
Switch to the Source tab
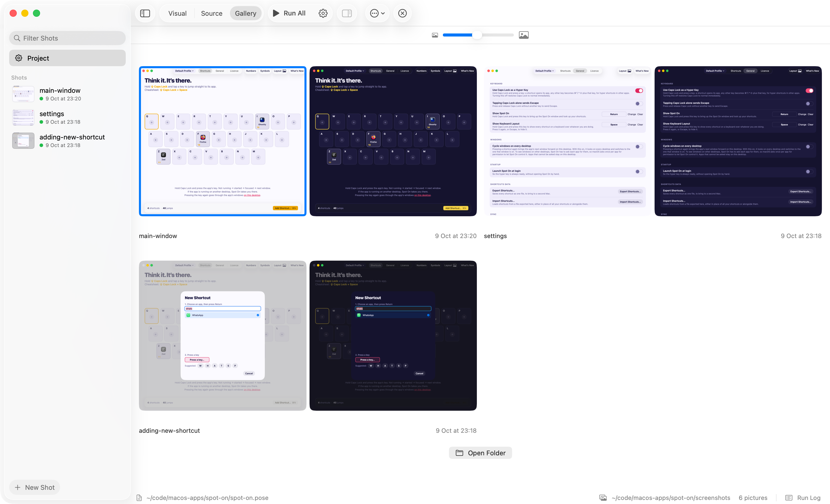[x=211, y=13]
